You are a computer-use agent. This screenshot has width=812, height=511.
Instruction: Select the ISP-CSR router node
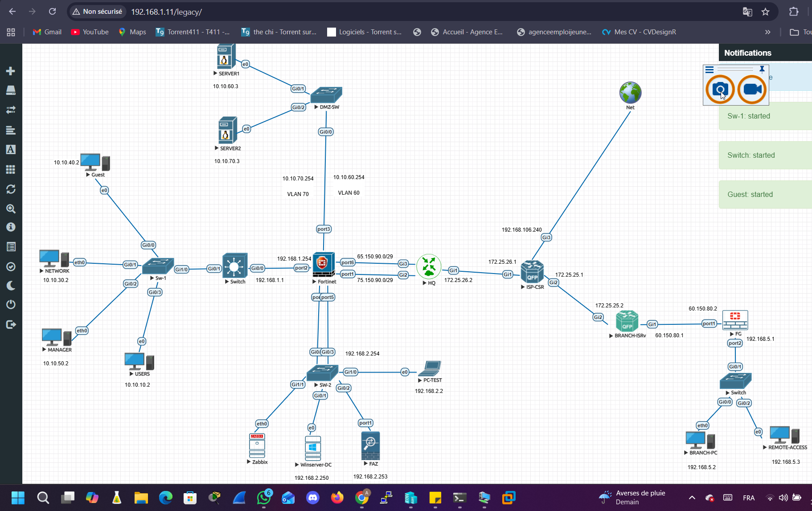[532, 271]
